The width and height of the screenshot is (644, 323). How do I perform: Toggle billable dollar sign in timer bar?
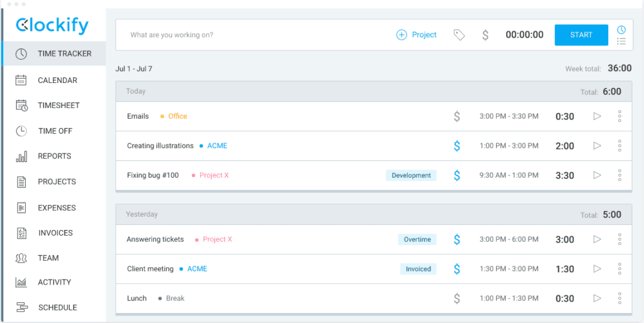coord(485,35)
